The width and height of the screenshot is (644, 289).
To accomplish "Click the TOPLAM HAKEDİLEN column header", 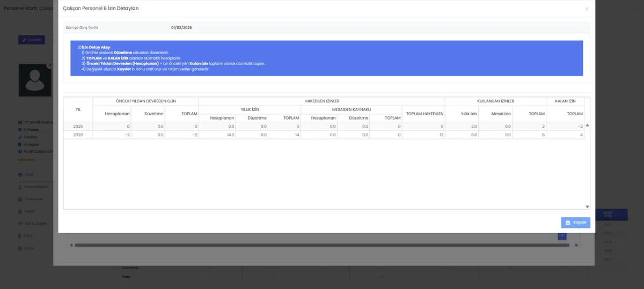I will click(423, 114).
